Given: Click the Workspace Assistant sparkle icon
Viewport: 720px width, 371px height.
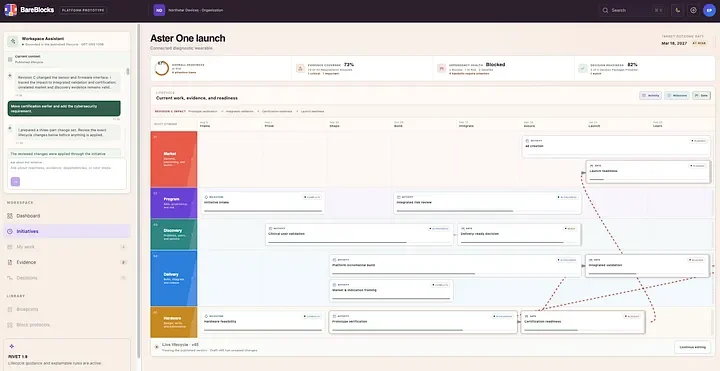Looking at the screenshot, I should point(13,41).
